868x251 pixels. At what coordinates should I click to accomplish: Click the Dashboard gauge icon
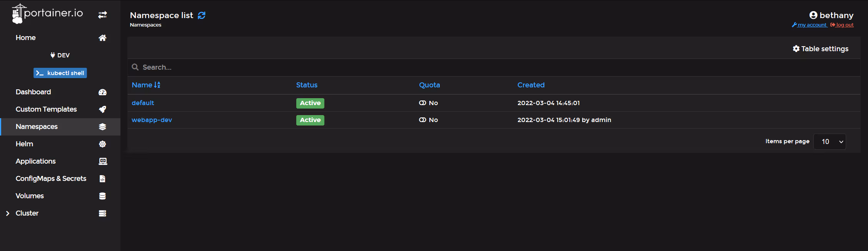point(102,92)
